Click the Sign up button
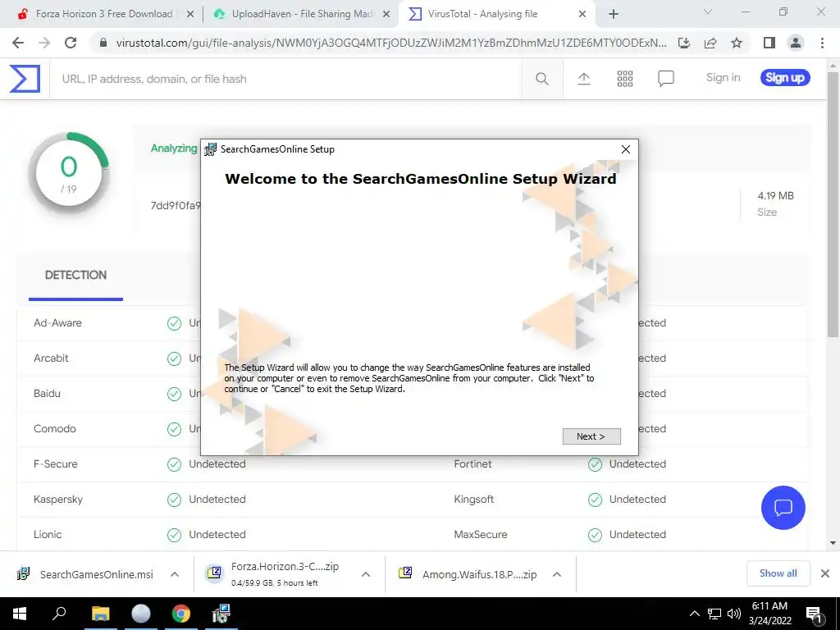 click(785, 78)
